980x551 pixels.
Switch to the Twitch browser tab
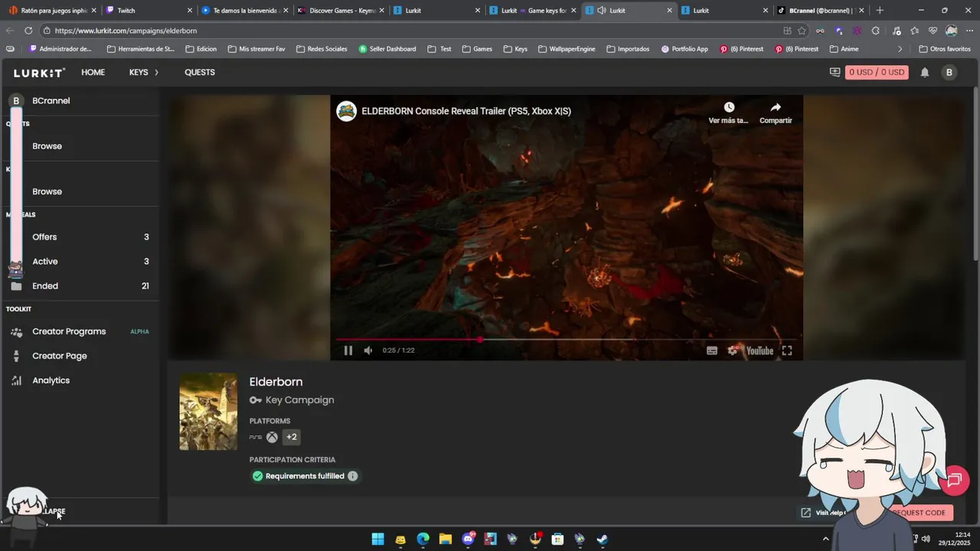point(149,11)
